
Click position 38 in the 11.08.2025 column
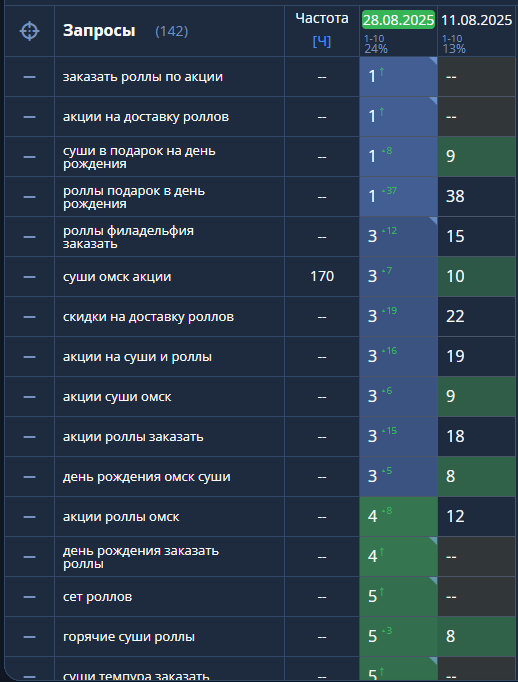coord(455,197)
